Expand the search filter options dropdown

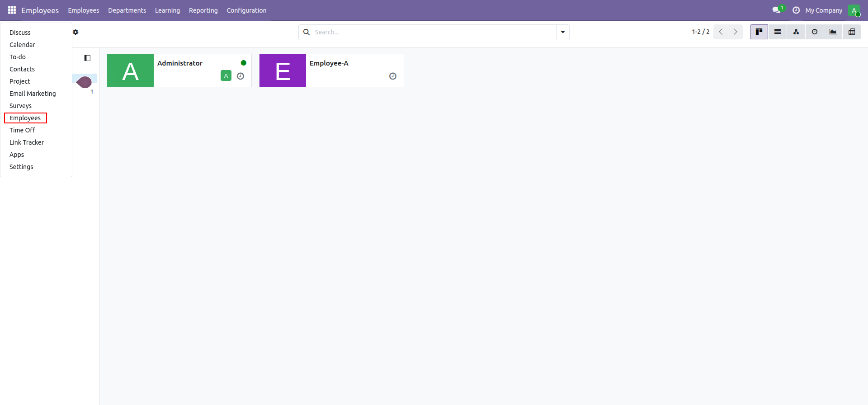[563, 32]
